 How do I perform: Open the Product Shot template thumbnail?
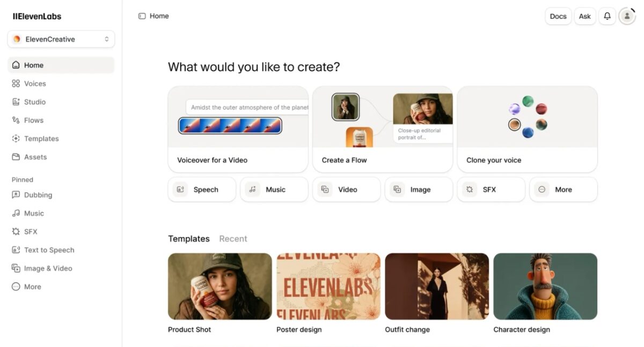click(x=220, y=286)
